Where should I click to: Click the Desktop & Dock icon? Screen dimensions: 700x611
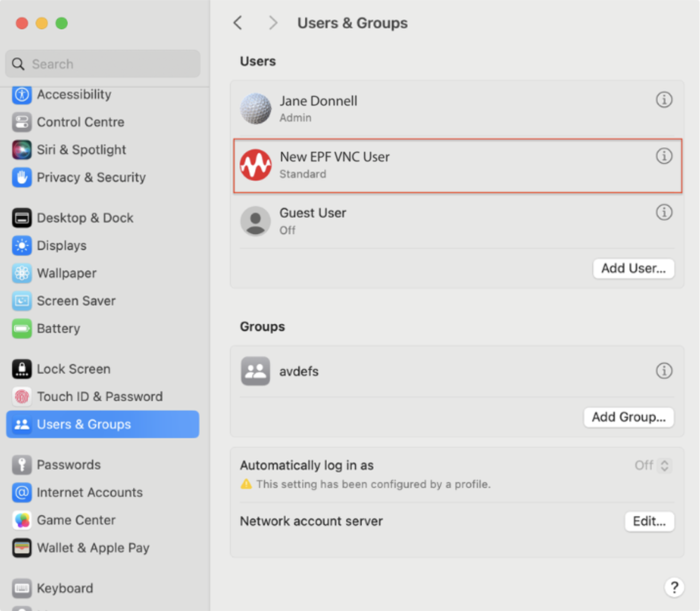point(22,218)
